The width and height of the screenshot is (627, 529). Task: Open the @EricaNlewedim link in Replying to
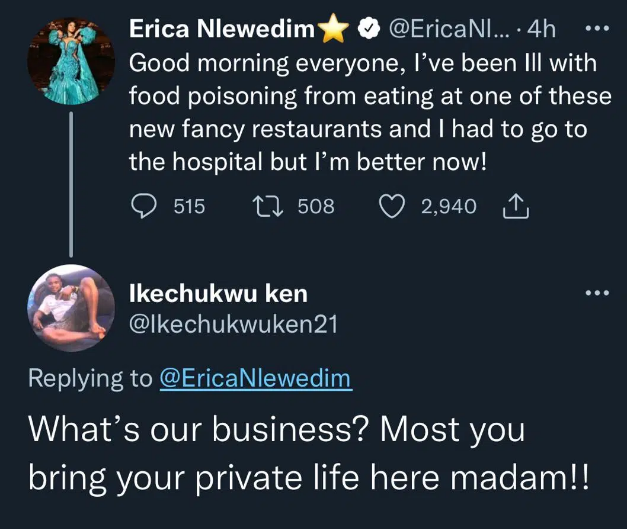point(256,380)
